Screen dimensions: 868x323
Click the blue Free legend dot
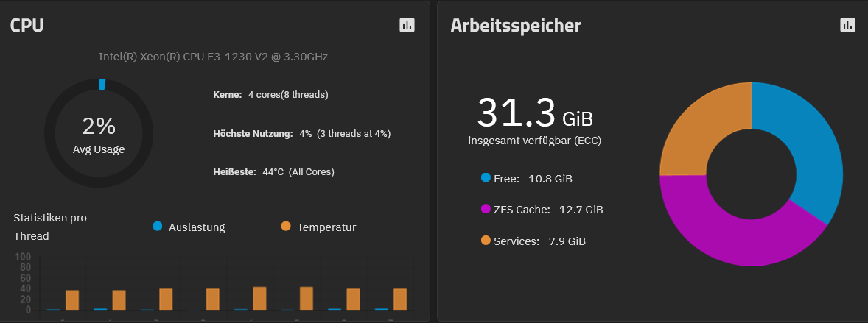(486, 178)
